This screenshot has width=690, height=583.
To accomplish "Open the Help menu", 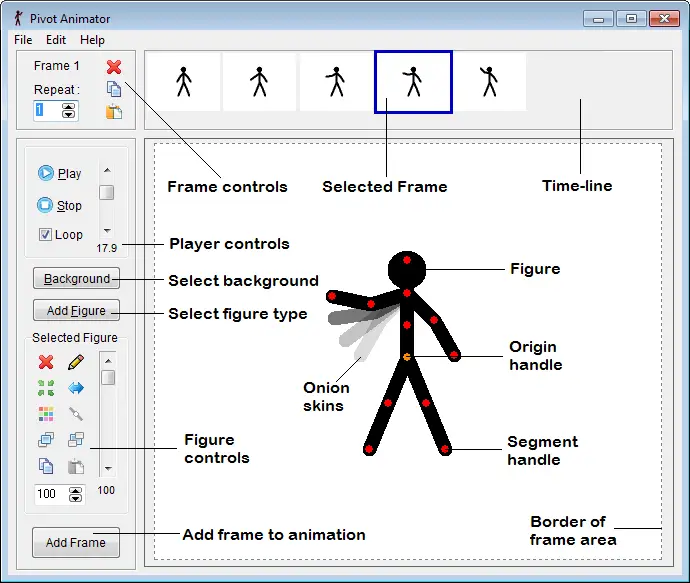I will click(x=92, y=40).
